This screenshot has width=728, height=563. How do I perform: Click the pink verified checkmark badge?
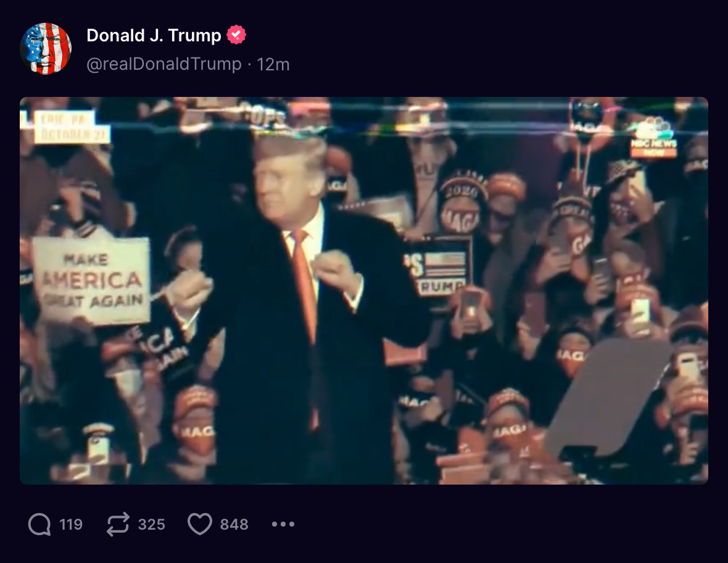pos(236,35)
